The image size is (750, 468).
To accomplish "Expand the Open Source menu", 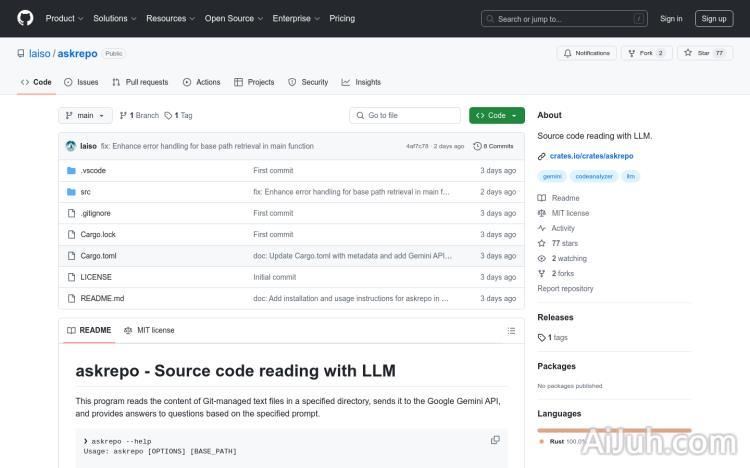I will 233,18.
